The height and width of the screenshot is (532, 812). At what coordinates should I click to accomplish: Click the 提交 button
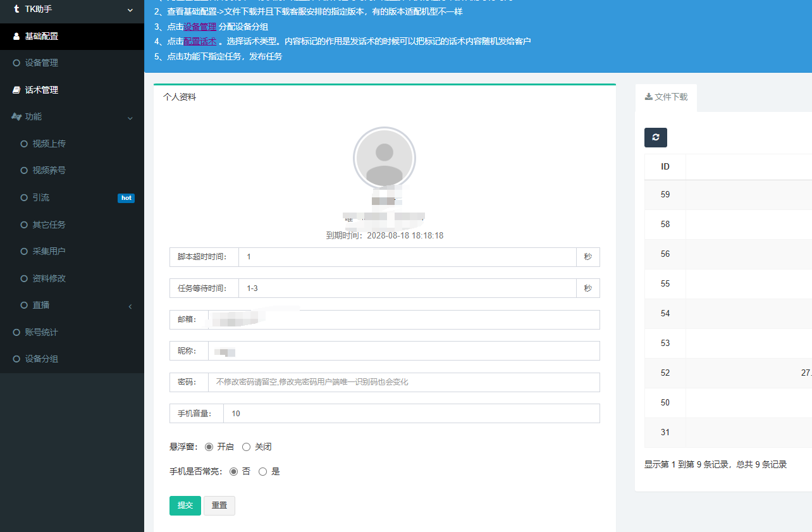click(x=185, y=505)
